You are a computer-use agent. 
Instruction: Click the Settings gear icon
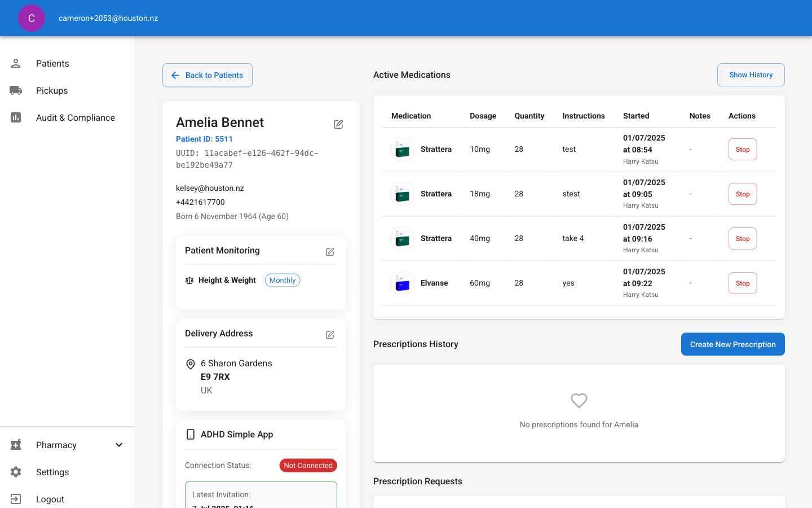point(16,472)
